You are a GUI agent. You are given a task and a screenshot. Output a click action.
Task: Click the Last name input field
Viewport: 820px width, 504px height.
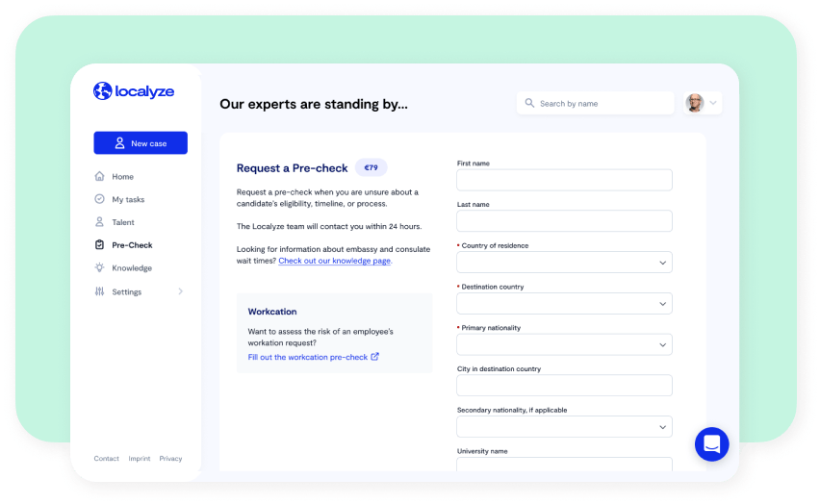coord(564,221)
